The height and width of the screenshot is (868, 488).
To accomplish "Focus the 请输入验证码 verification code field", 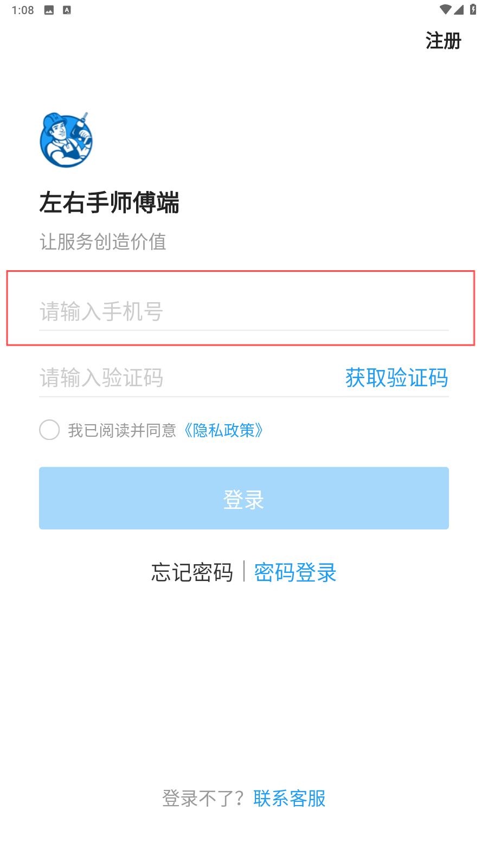I will click(184, 378).
